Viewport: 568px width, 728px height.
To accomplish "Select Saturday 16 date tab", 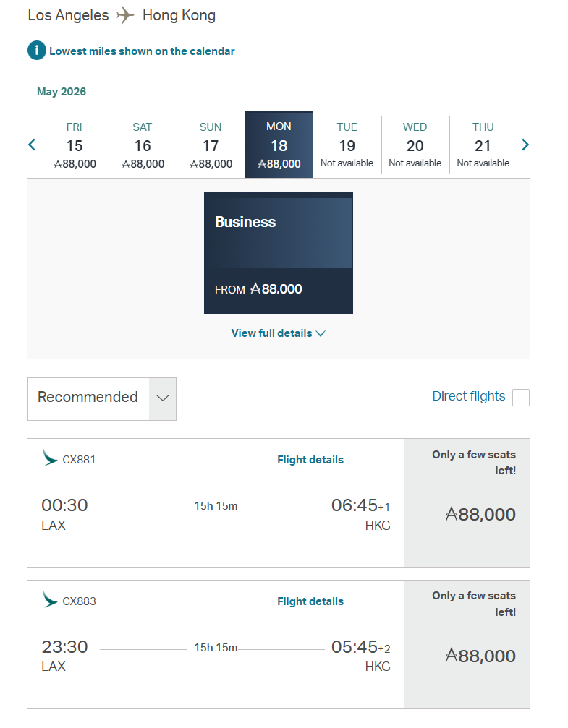I will point(143,145).
